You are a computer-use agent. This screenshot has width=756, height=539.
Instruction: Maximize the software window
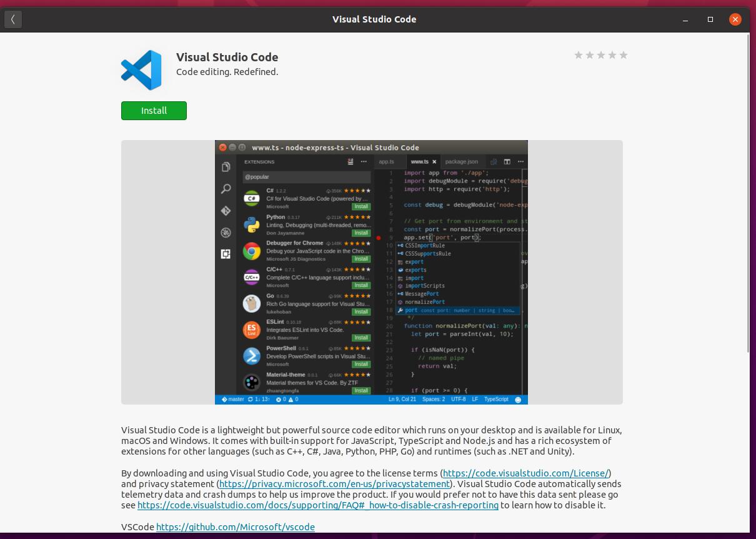tap(710, 19)
